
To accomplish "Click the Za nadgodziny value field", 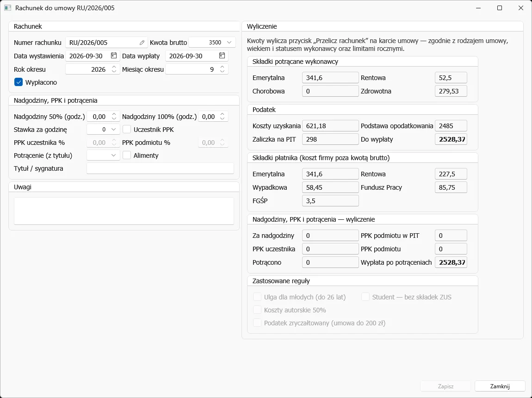I will pos(330,236).
